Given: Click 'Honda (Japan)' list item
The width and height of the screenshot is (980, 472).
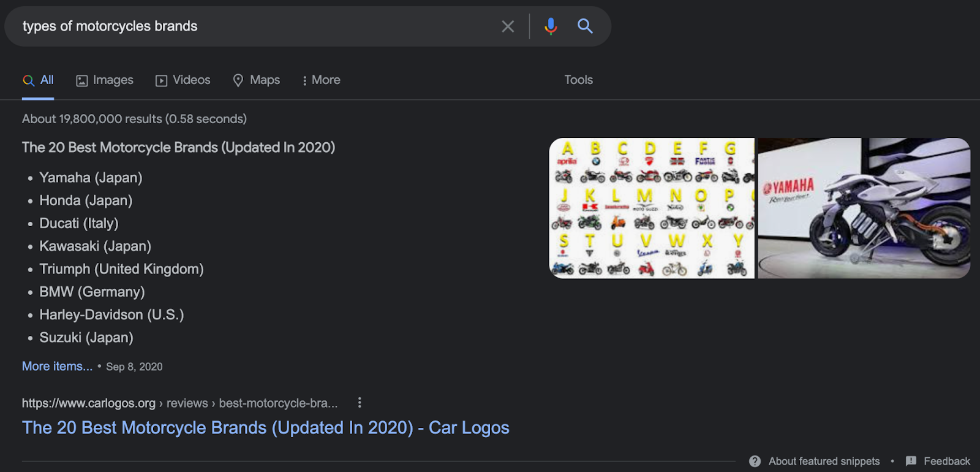Looking at the screenshot, I should point(86,200).
